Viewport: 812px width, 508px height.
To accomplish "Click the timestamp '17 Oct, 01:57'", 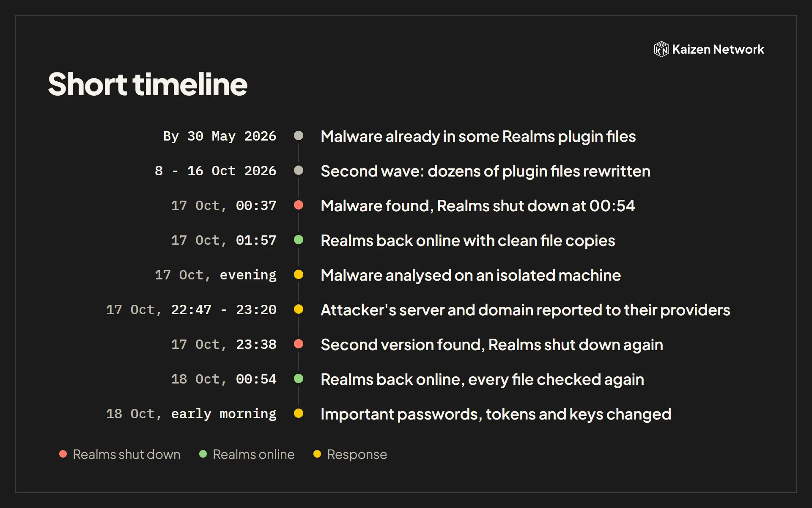I will (x=224, y=240).
